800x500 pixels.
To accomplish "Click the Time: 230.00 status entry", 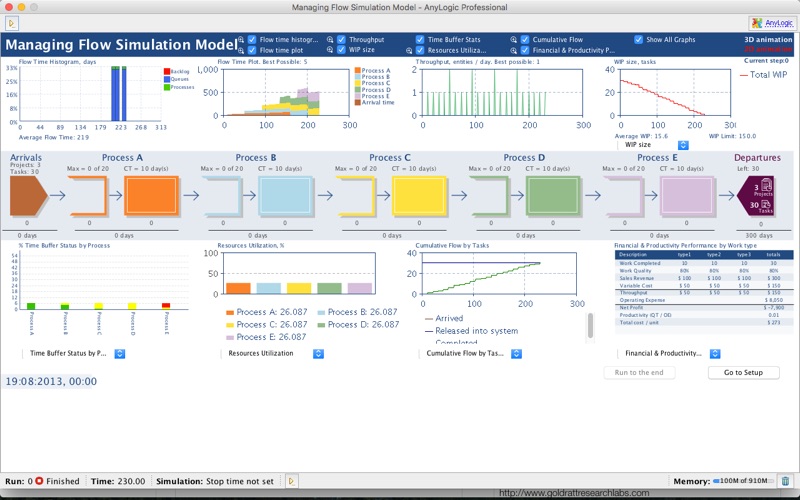I will 118,481.
